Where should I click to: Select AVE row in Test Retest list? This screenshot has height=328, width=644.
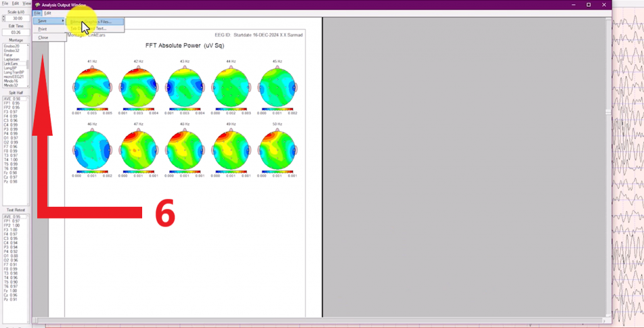click(13, 217)
